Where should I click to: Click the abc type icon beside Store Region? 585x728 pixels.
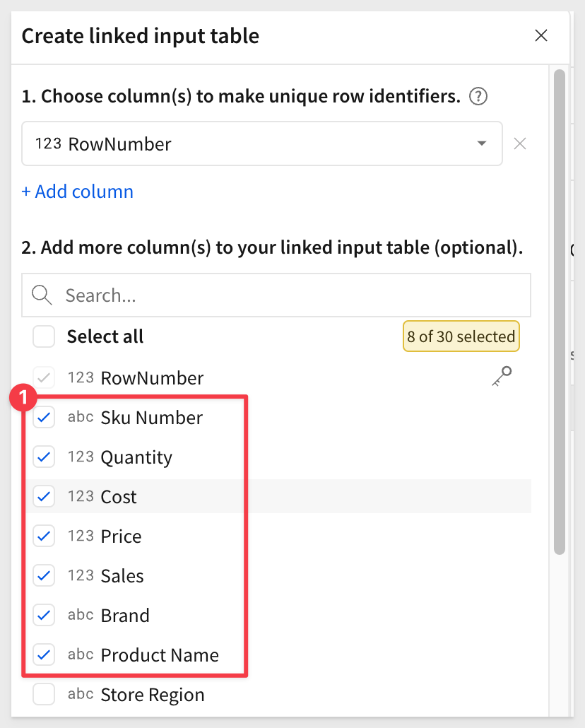click(x=81, y=695)
